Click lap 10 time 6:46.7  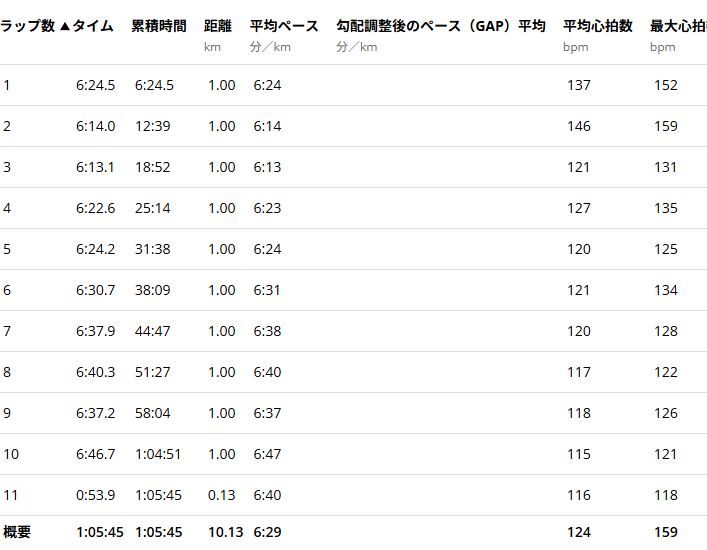[96, 454]
